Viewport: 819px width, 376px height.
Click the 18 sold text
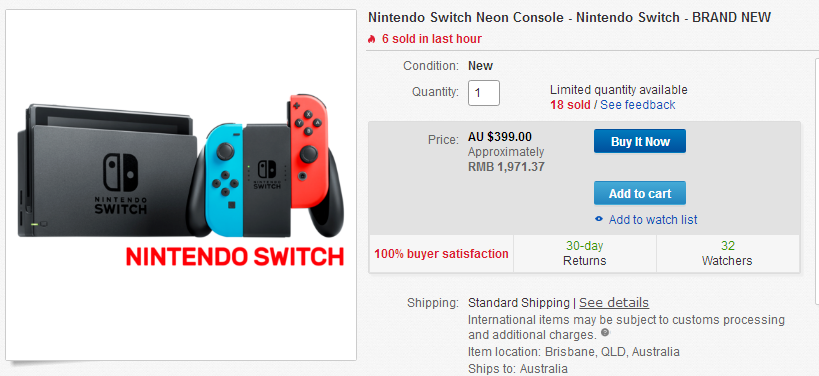click(570, 104)
